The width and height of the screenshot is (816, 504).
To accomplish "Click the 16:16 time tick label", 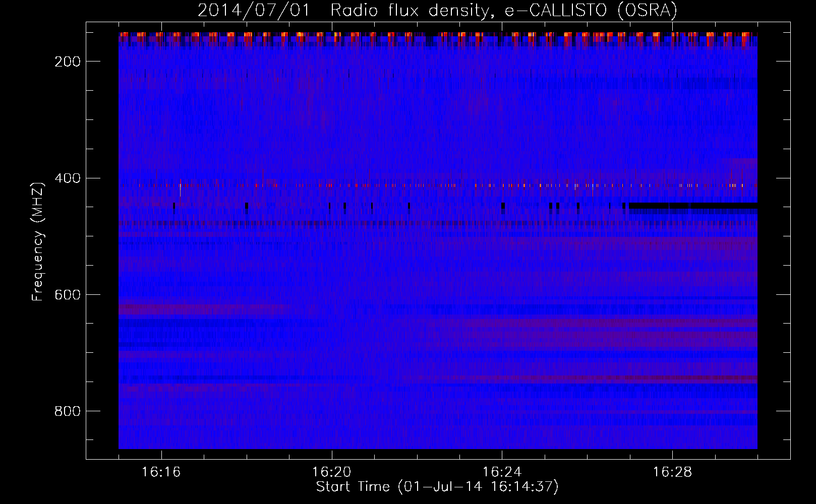I will coord(161,472).
